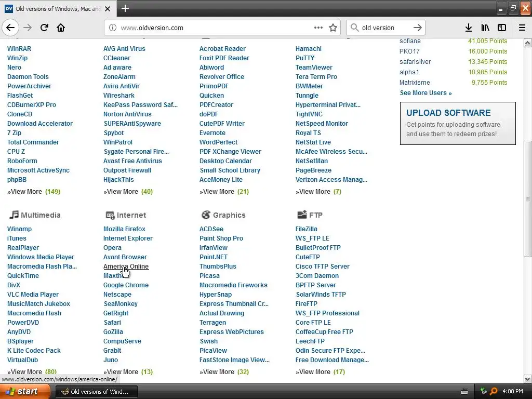Expand View More (17) FTP list

(320, 372)
